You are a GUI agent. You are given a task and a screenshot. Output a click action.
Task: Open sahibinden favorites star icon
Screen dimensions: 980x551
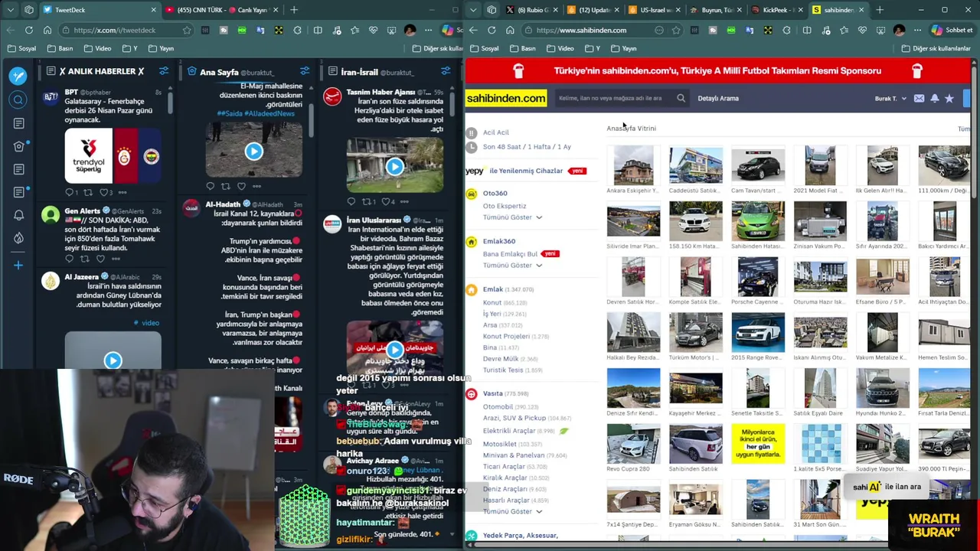tap(949, 98)
